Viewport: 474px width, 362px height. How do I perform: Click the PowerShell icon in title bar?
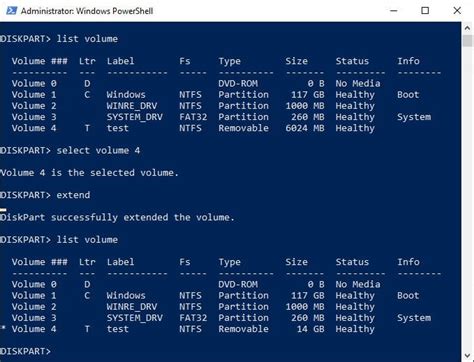[x=11, y=11]
